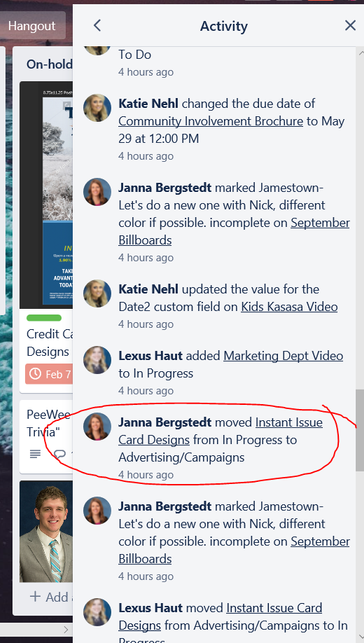Click the description icon on PeeWee card
Image resolution: width=364 pixels, height=643 pixels.
(x=35, y=454)
